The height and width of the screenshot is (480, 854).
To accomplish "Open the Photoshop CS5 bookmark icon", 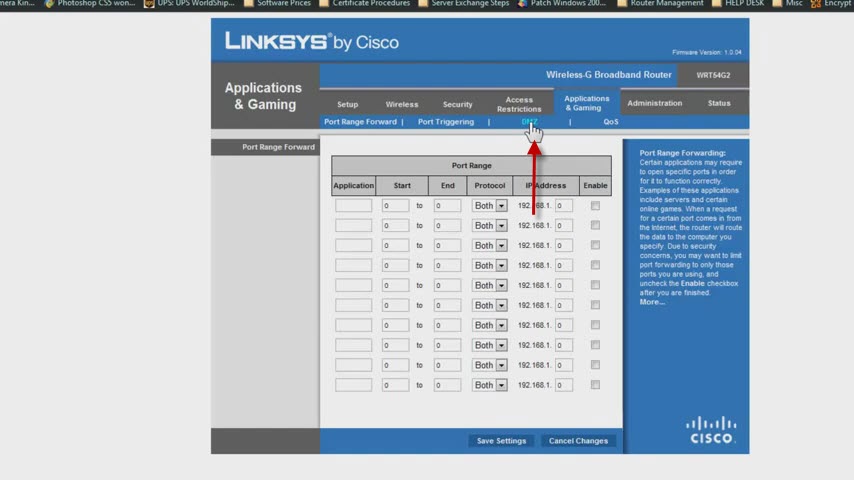I will [49, 3].
